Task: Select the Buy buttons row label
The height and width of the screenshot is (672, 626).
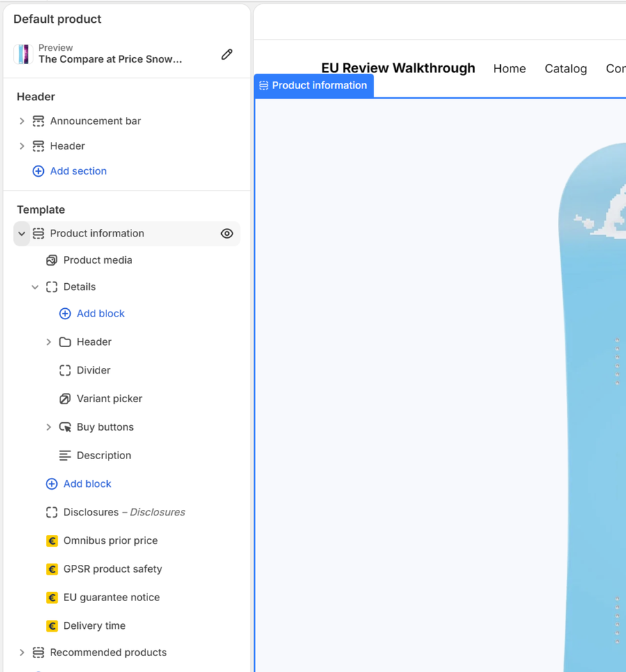Action: click(105, 427)
